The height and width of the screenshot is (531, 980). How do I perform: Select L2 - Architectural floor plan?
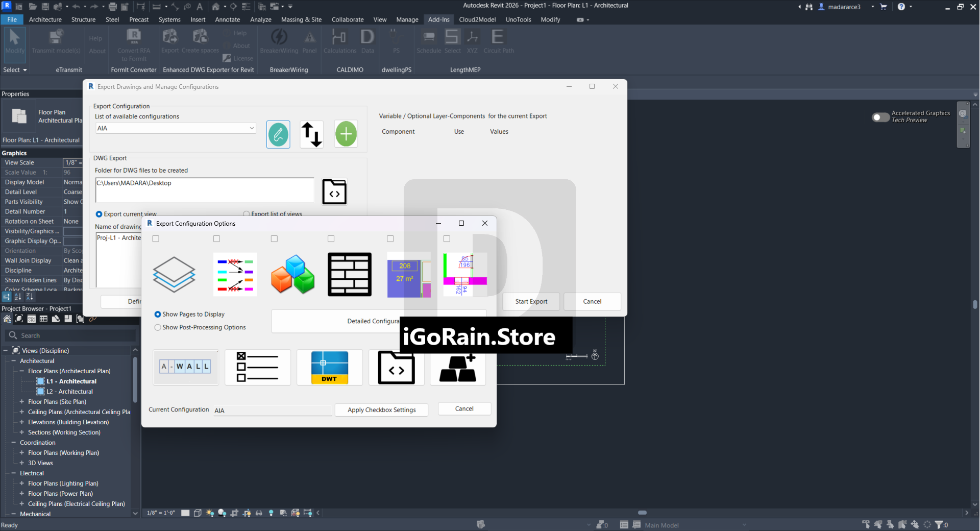click(70, 392)
